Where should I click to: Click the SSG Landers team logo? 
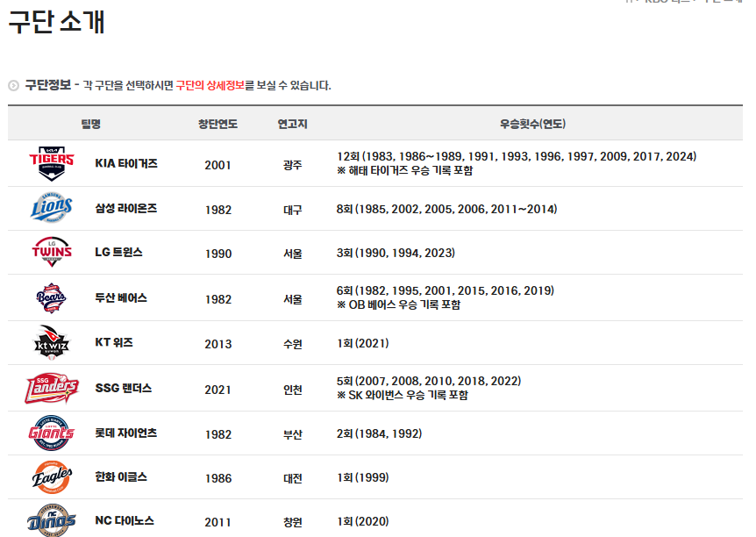tap(52, 388)
